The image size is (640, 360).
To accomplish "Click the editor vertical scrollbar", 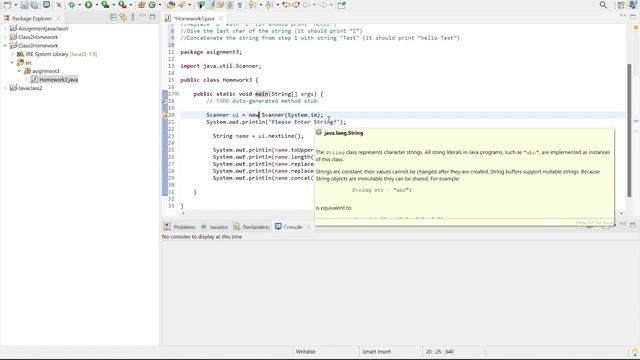I will (629, 130).
